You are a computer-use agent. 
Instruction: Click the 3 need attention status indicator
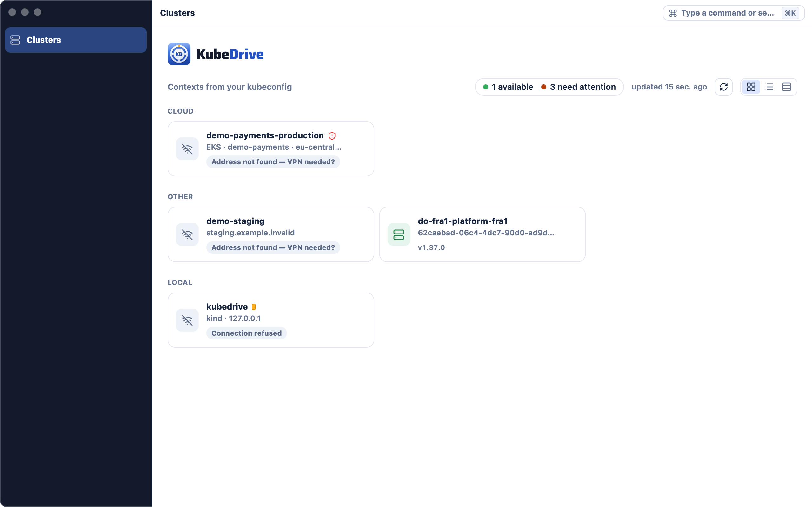pyautogui.click(x=579, y=87)
